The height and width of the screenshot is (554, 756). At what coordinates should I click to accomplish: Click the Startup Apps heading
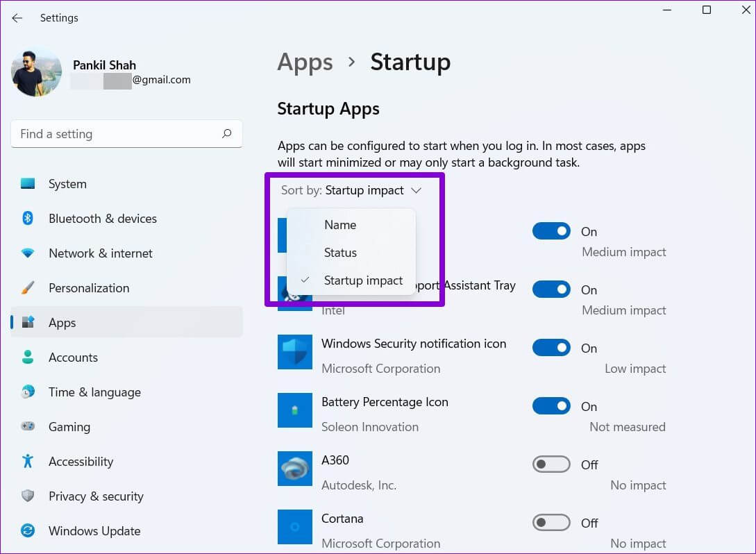[x=328, y=109]
